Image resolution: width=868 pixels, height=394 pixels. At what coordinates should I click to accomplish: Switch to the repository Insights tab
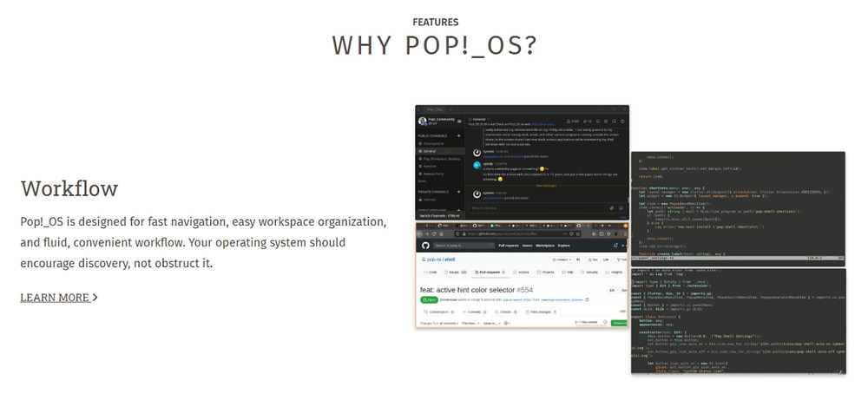[x=613, y=273]
